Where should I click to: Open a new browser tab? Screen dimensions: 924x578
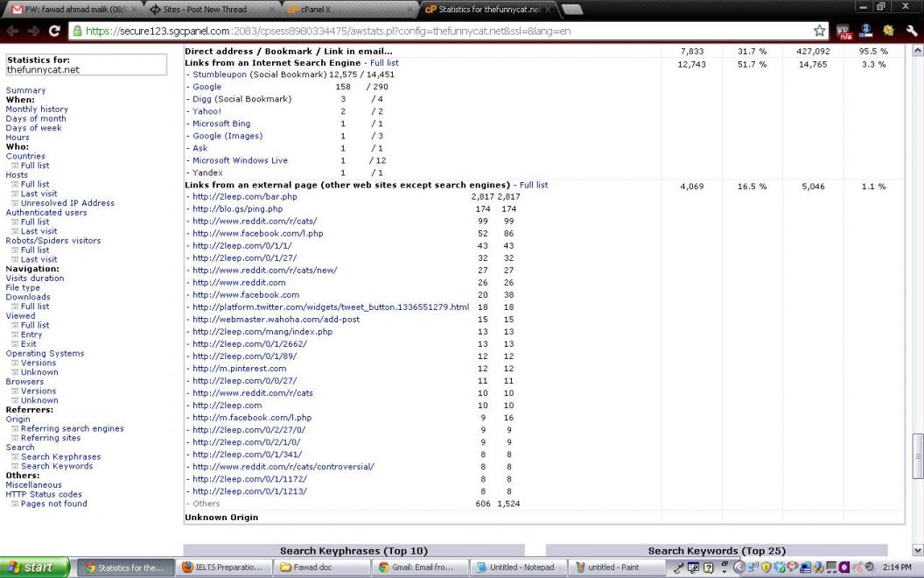pos(572,10)
